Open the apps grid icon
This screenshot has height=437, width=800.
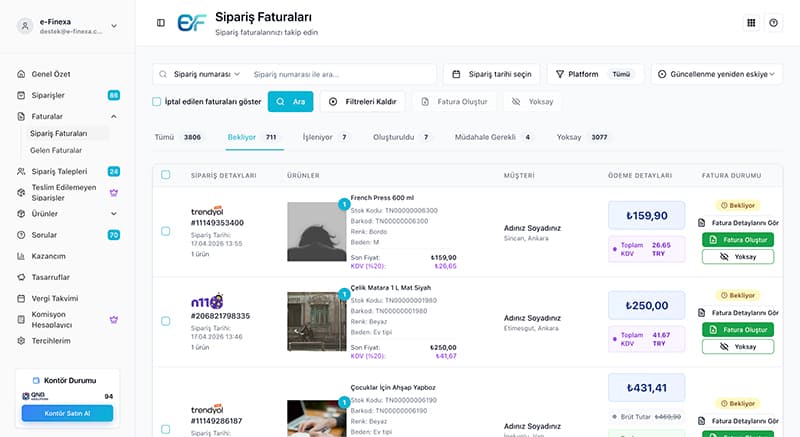(751, 23)
